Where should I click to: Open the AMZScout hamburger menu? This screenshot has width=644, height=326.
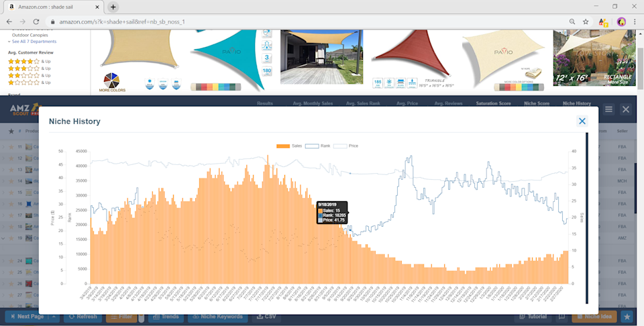[608, 109]
